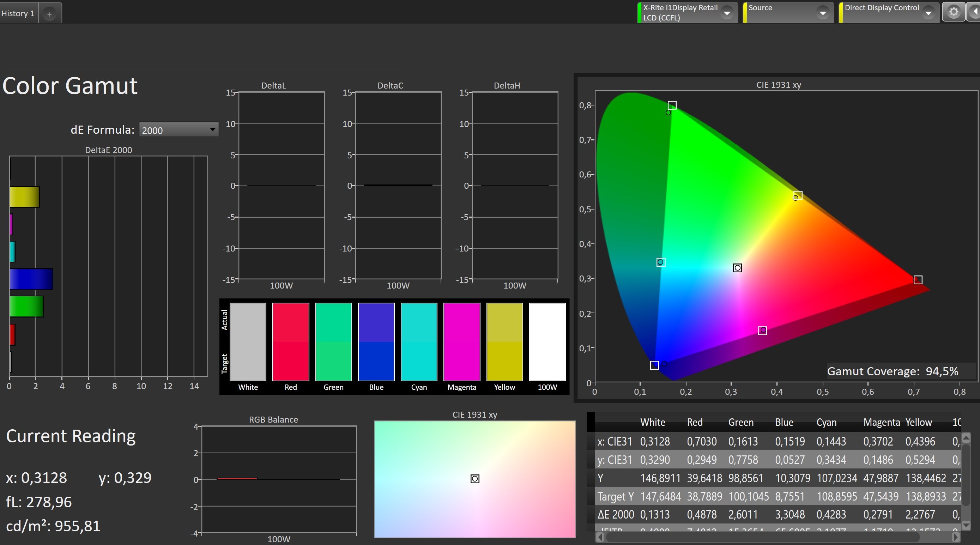980x545 pixels.
Task: Click the green primary target square on CIE chart
Action: tap(672, 105)
